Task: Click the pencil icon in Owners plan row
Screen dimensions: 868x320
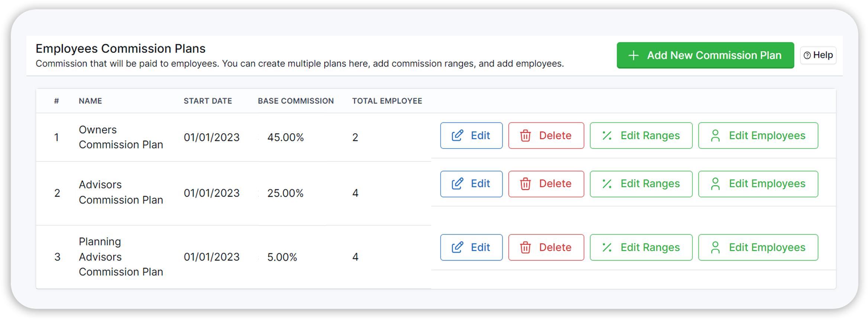Action: [x=457, y=135]
